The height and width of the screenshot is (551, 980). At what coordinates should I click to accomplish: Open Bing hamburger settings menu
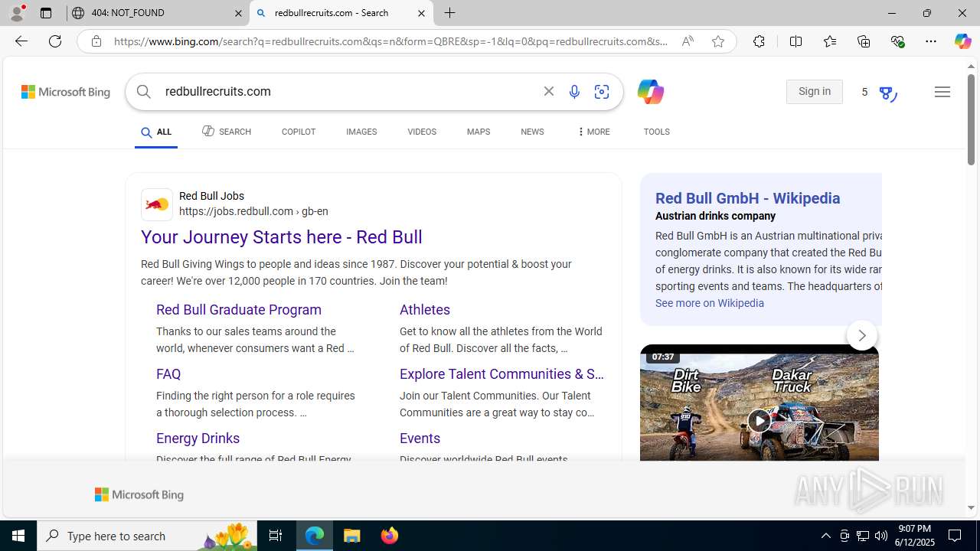coord(942,92)
